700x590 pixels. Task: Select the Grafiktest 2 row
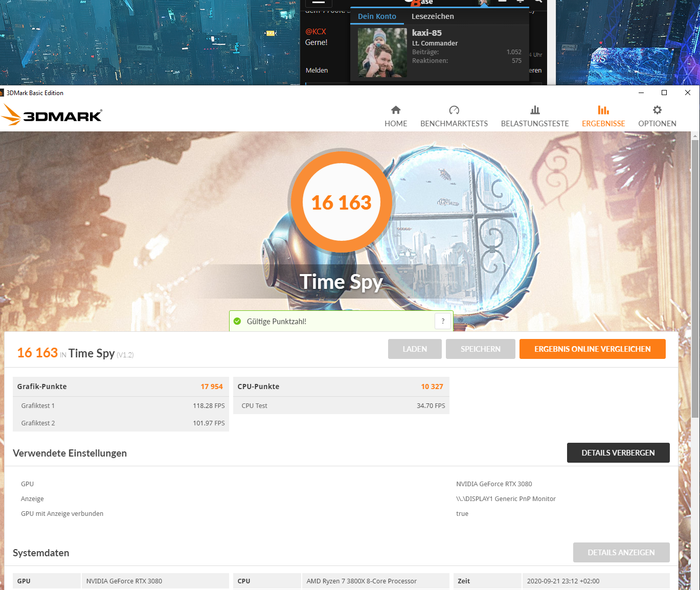coord(121,423)
